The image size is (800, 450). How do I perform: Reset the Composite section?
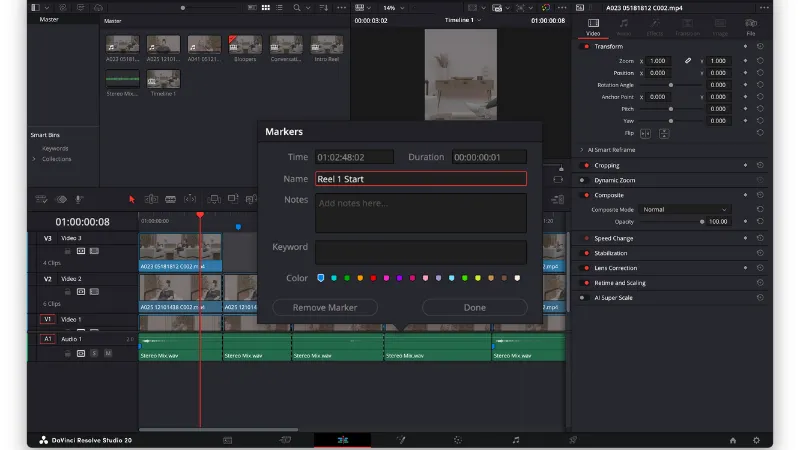[760, 195]
